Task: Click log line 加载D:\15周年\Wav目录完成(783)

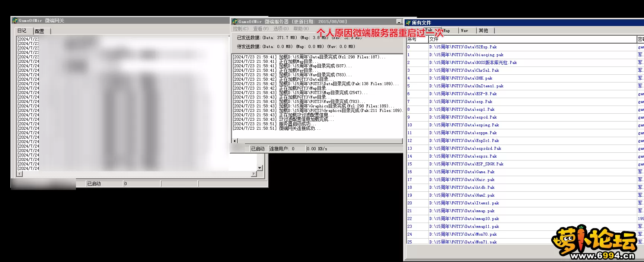Action: [x=292, y=75]
